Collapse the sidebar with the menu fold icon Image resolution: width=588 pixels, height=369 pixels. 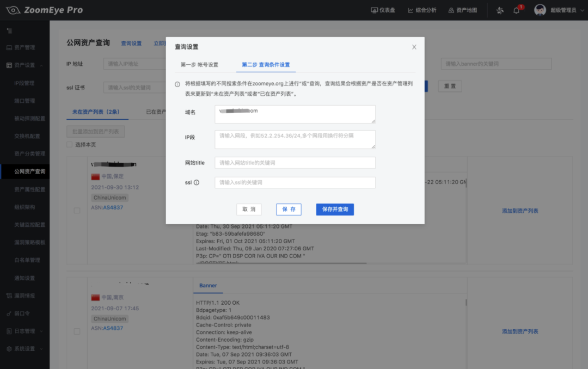[9, 30]
